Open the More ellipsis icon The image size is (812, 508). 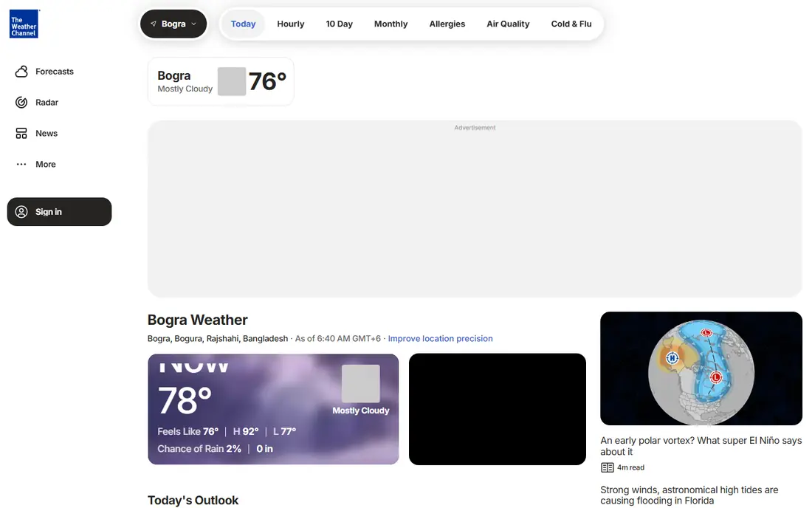pos(21,164)
